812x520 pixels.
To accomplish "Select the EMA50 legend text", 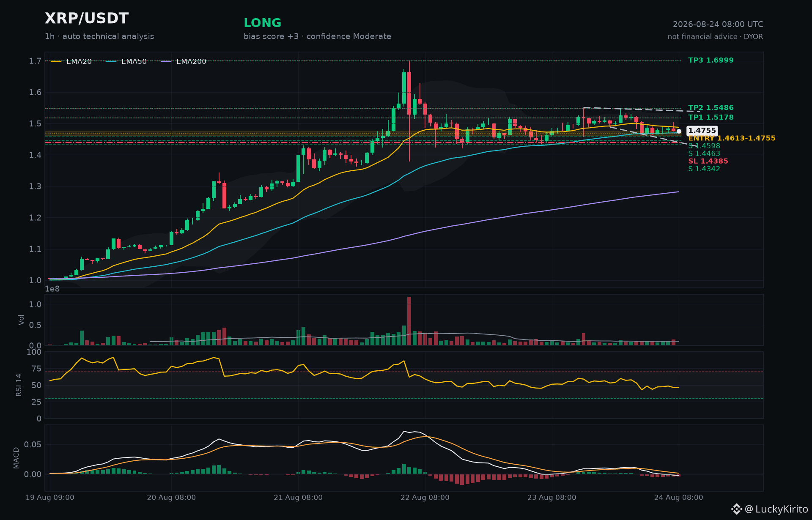I will [134, 62].
